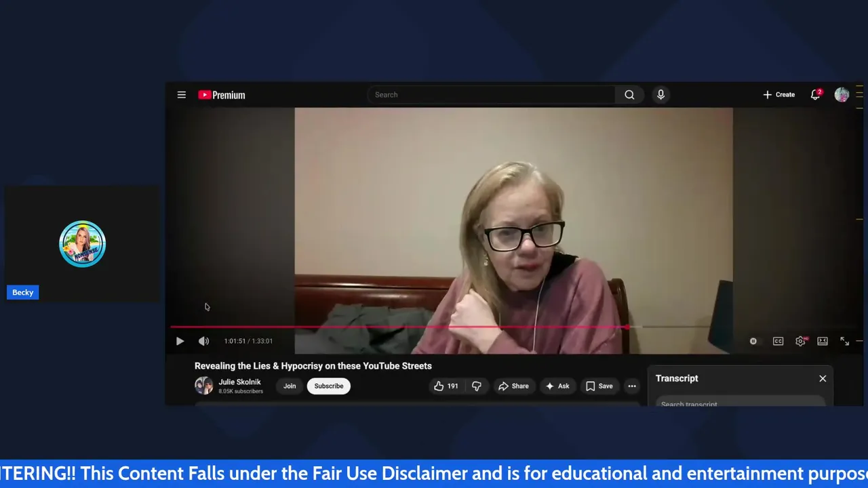Click the Join membership button
Screen dimensions: 868x488
point(290,386)
